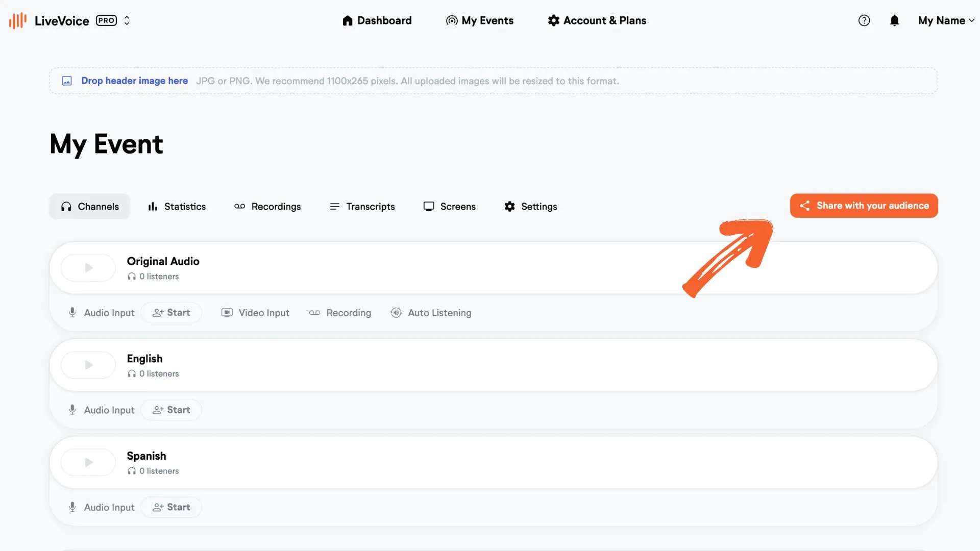
Task: Start audio input for the Spanish channel
Action: (171, 507)
